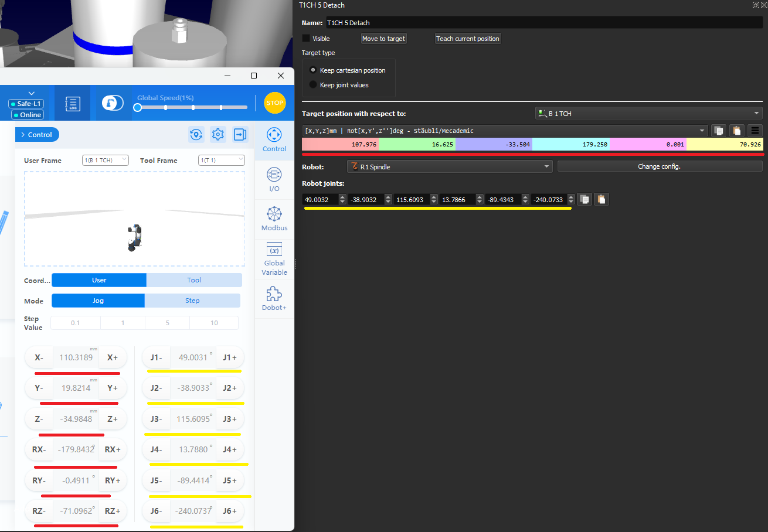Select Keep joint values option

coord(313,85)
